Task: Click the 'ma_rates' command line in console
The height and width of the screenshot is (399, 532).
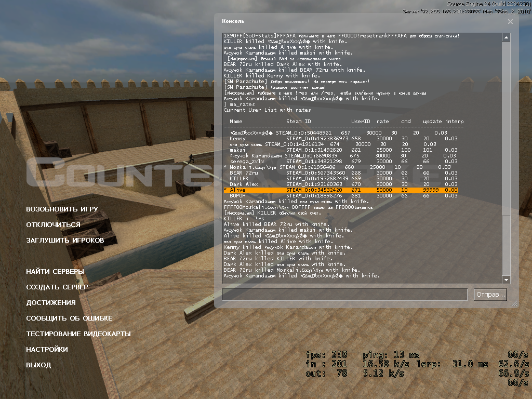Action: coord(240,104)
